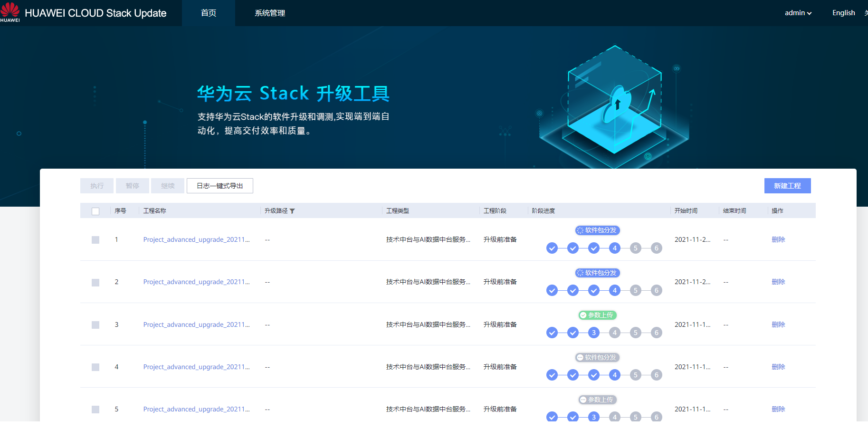Image resolution: width=868 pixels, height=429 pixels.
Task: Open the 首页 tab
Action: tap(209, 13)
